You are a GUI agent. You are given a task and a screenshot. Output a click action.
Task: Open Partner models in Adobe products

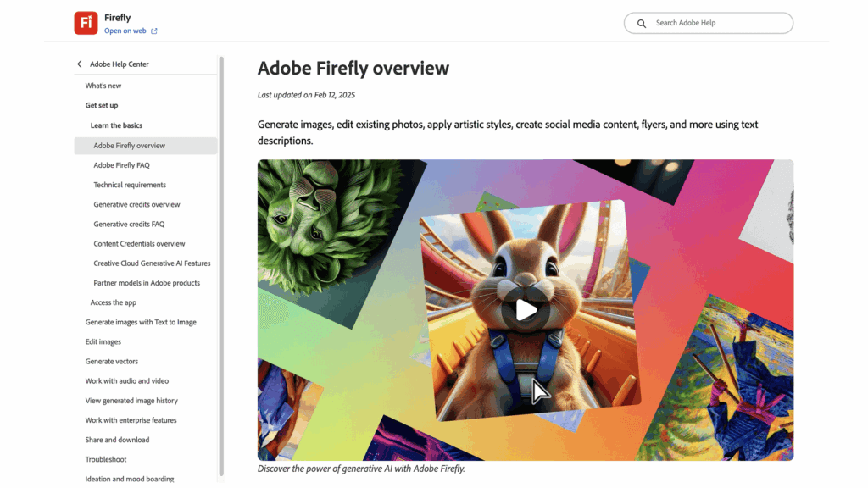coord(147,283)
